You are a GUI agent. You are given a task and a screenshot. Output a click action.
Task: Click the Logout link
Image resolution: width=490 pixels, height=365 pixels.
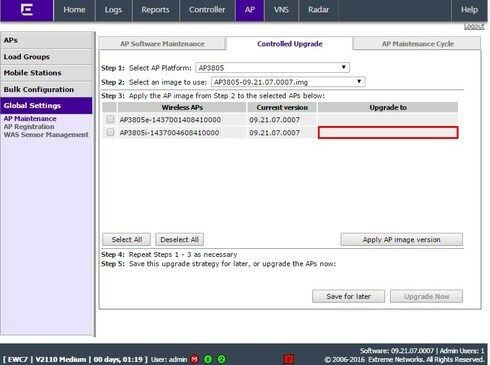click(x=474, y=26)
